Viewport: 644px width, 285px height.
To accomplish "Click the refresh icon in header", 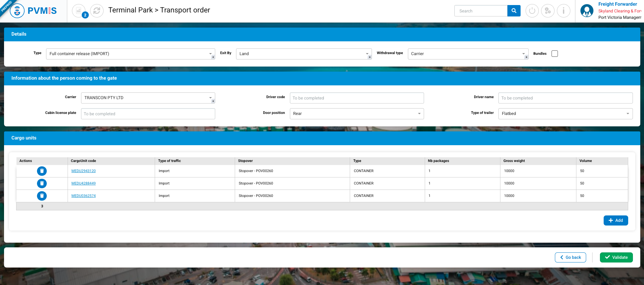I will (97, 11).
